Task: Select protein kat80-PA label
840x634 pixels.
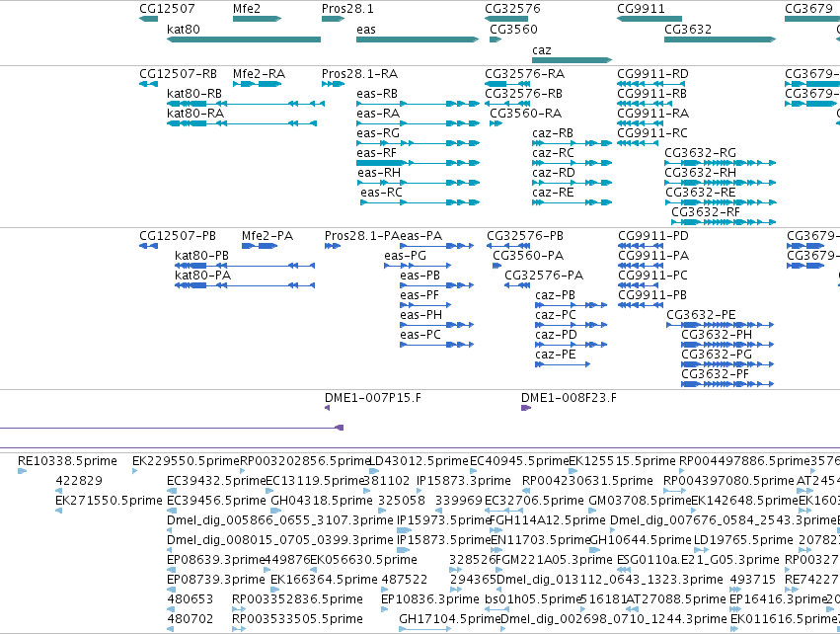Action: click(x=202, y=276)
